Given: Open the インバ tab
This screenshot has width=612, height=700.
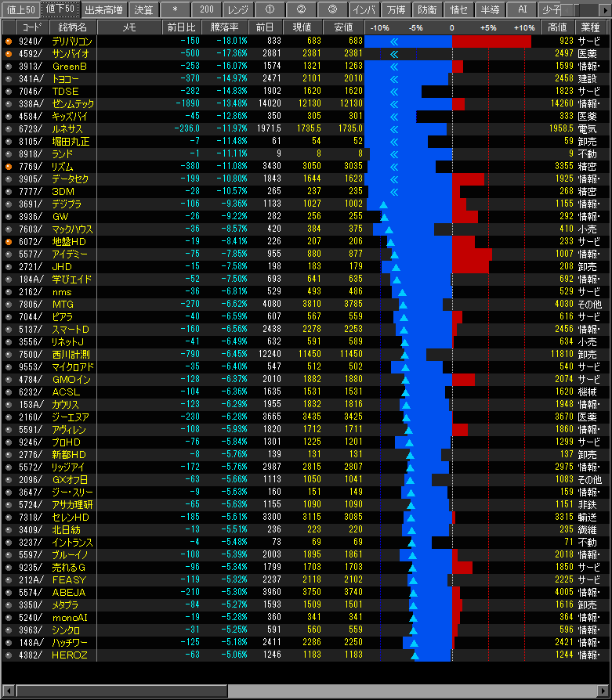Looking at the screenshot, I should coord(364,9).
